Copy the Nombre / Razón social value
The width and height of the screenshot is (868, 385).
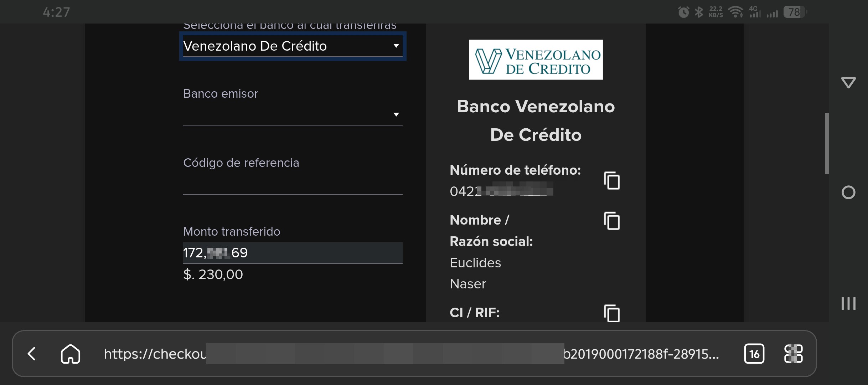612,221
